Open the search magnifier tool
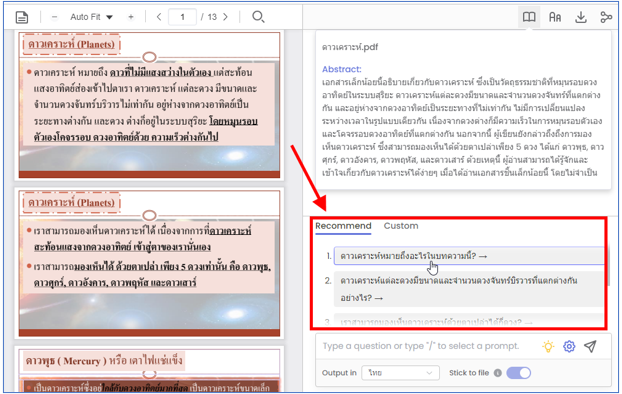Screen dimensions: 622x394 click(258, 17)
